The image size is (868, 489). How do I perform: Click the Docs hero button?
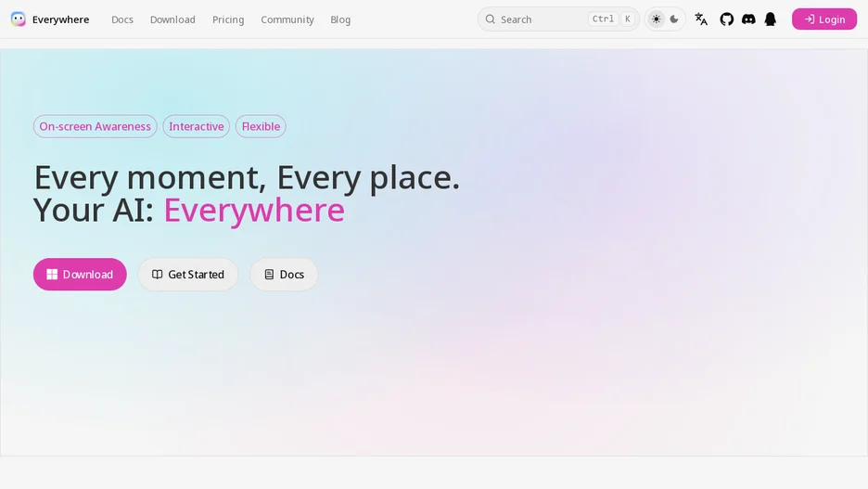click(284, 274)
